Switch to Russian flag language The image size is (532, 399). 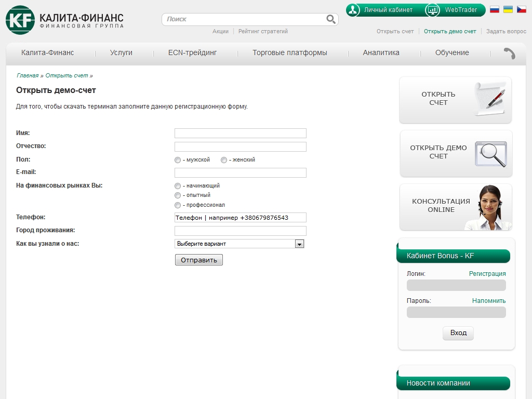[x=495, y=10]
